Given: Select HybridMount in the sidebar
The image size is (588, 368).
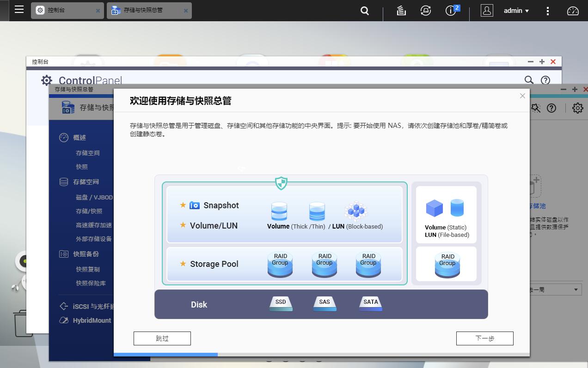Looking at the screenshot, I should click(92, 320).
